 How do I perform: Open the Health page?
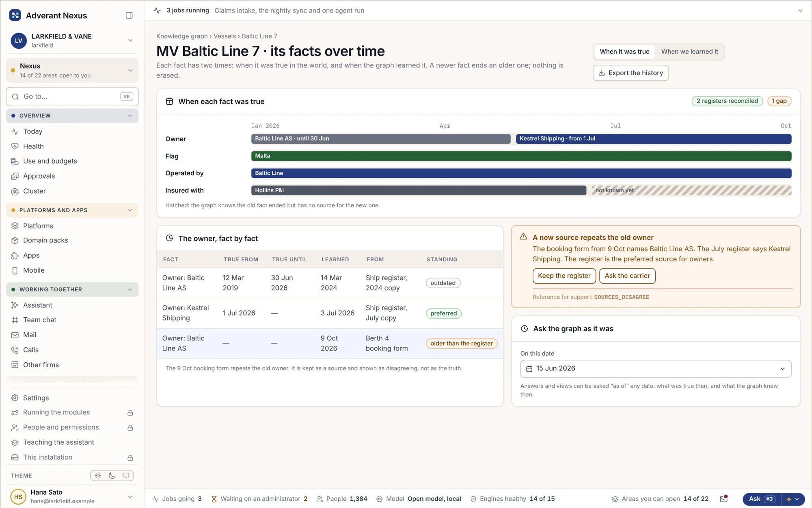coord(72,146)
